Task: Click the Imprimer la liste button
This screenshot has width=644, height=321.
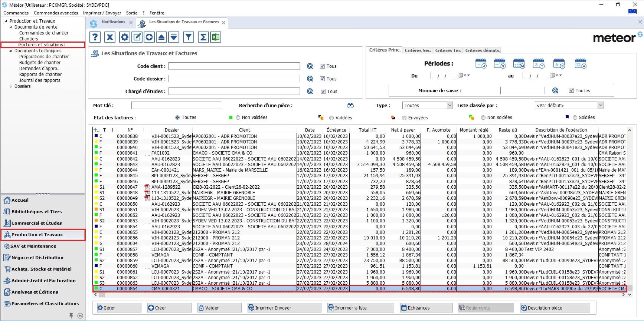Action: pyautogui.click(x=360, y=308)
